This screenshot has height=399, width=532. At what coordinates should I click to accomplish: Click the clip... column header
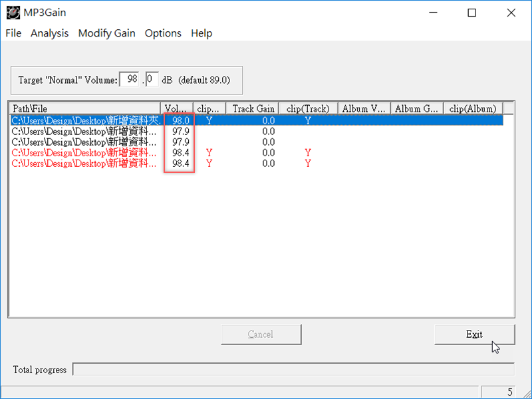[209, 108]
